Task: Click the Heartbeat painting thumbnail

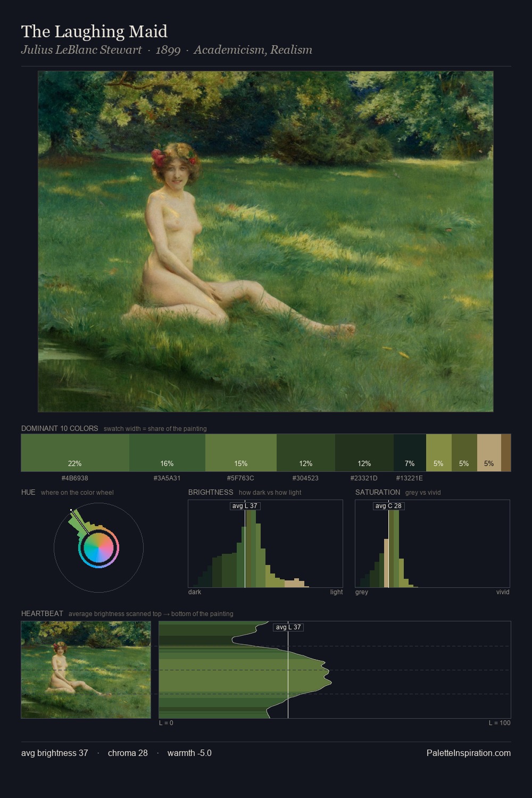Action: pyautogui.click(x=86, y=670)
